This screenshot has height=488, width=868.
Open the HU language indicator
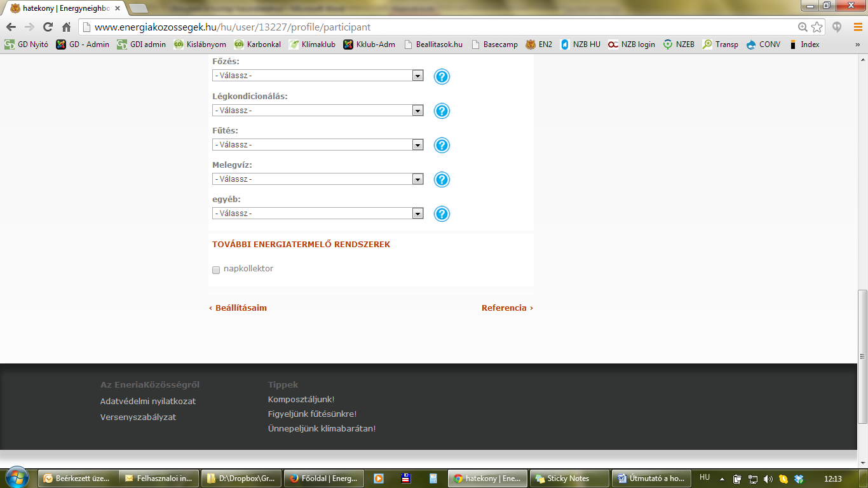[x=705, y=477]
